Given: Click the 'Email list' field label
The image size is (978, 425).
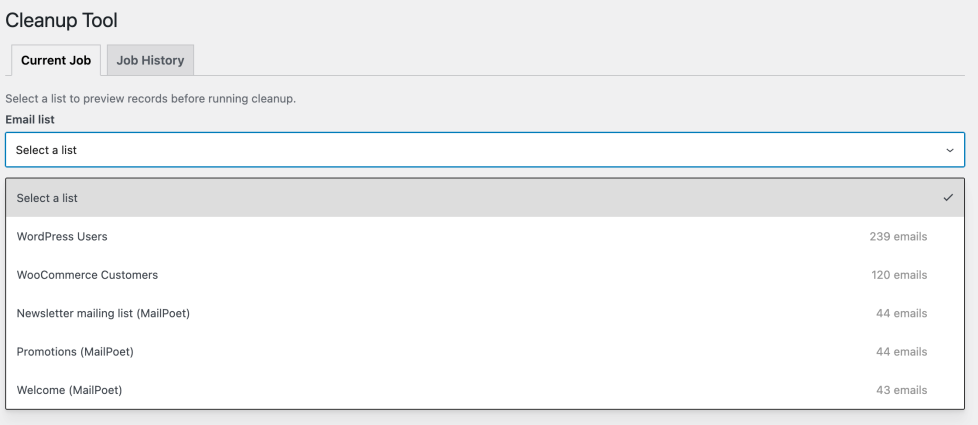Looking at the screenshot, I should [30, 119].
